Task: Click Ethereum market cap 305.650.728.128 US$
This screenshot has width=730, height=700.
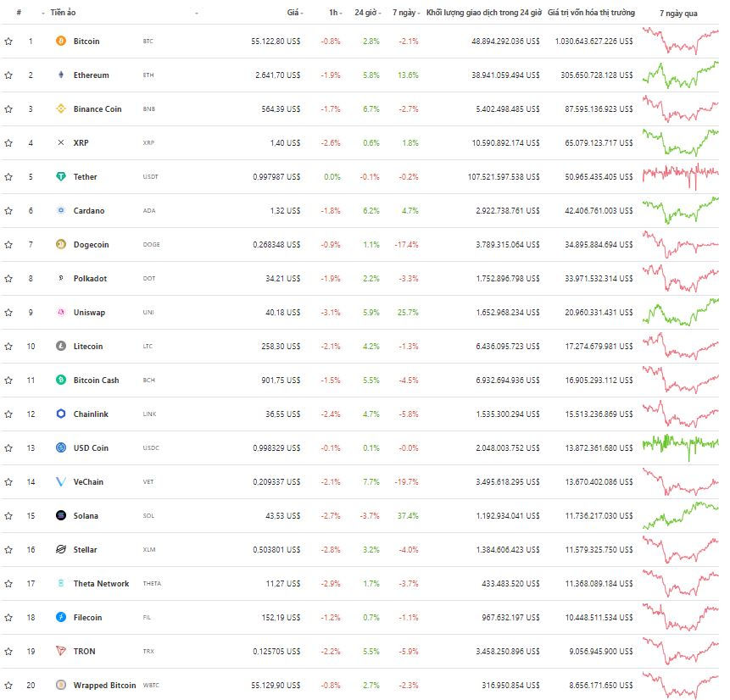Action: [597, 75]
